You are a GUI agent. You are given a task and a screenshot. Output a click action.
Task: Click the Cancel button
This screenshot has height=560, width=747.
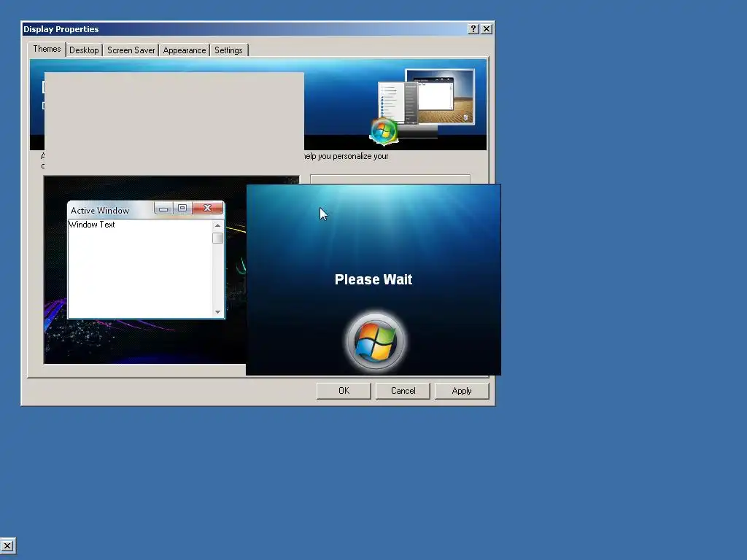click(x=403, y=391)
